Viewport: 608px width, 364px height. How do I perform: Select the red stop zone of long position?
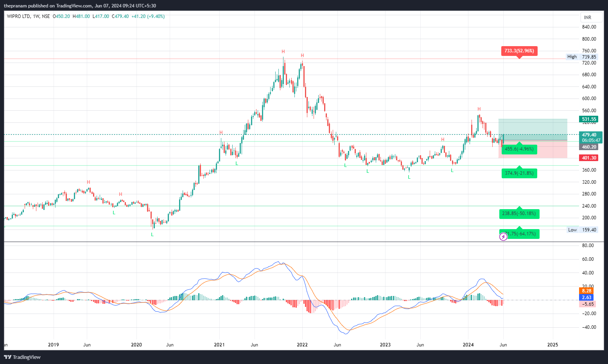pos(533,149)
